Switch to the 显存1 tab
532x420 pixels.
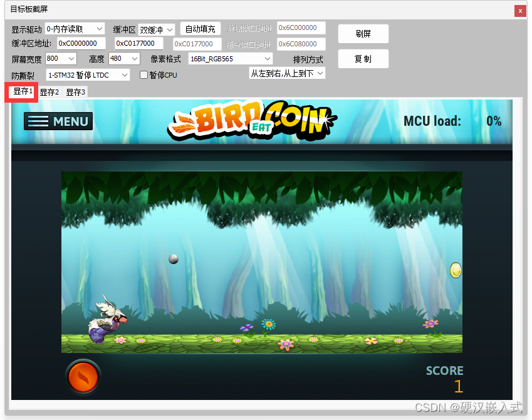[23, 91]
